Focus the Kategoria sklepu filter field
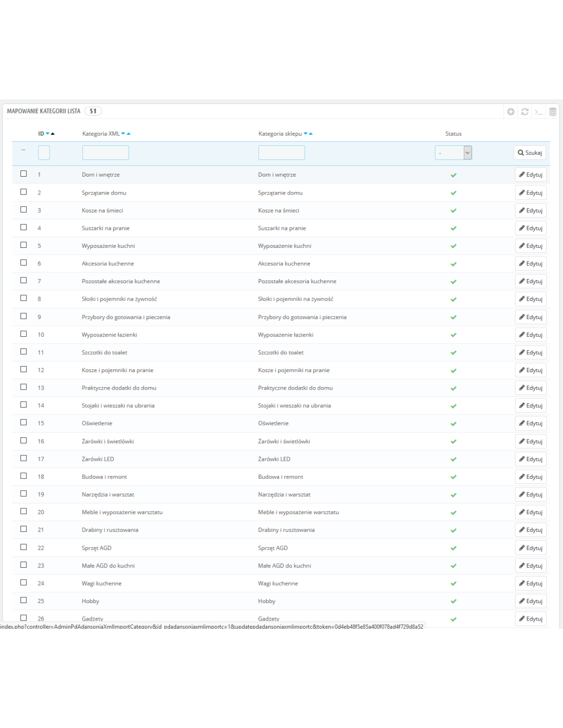The height and width of the screenshot is (728, 563). point(281,153)
